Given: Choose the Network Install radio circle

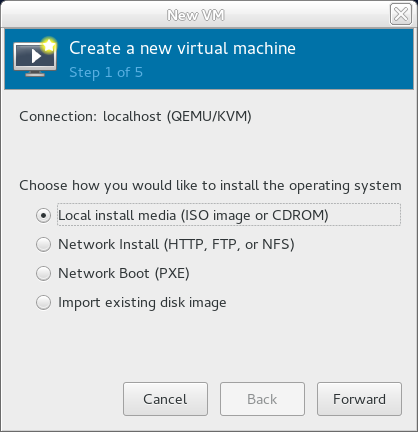Looking at the screenshot, I should click(x=43, y=244).
